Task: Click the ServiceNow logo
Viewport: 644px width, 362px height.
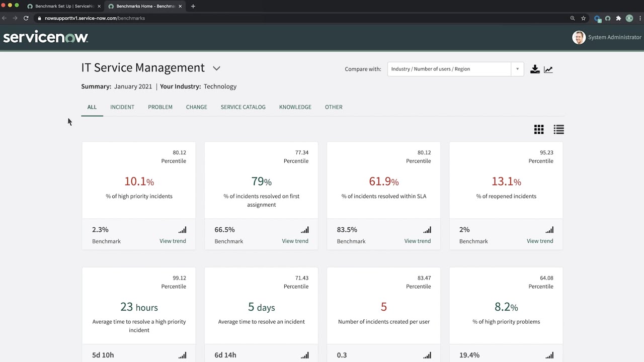Action: coord(45,37)
